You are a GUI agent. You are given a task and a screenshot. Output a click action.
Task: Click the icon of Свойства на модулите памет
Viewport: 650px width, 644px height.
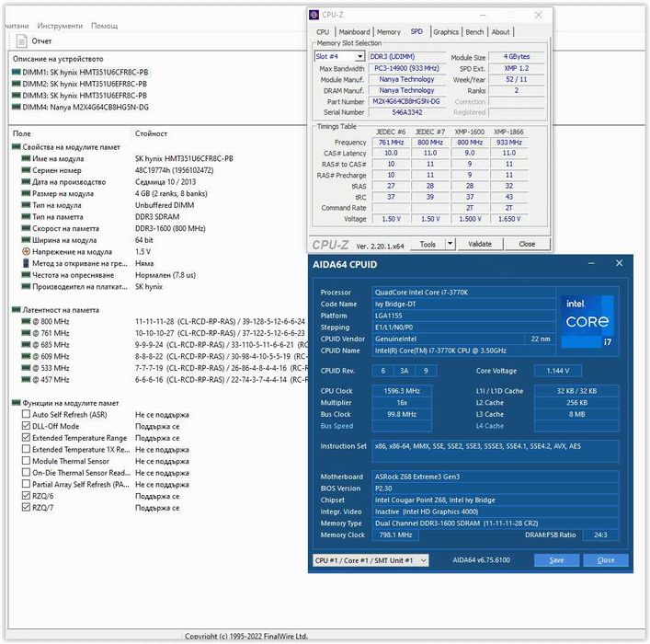point(17,146)
